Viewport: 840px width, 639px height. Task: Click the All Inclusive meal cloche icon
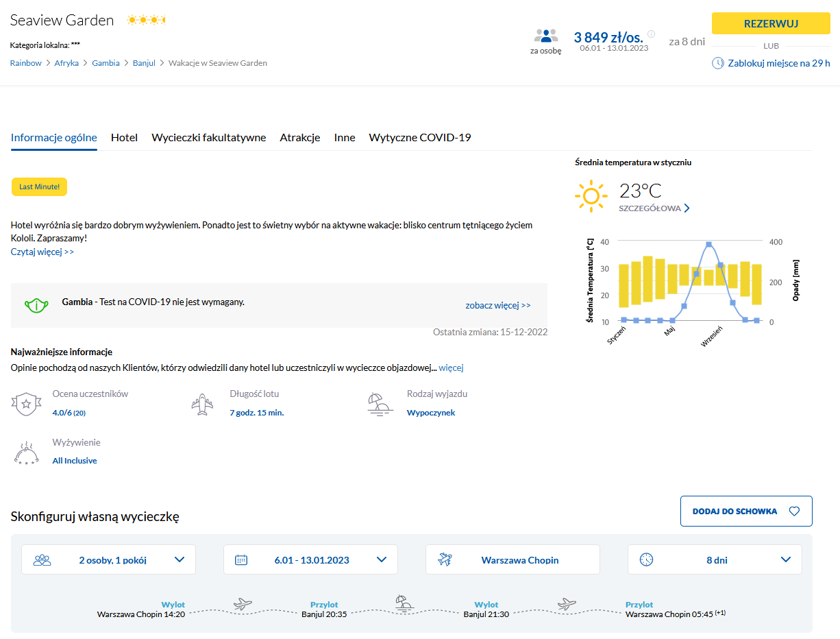[25, 453]
